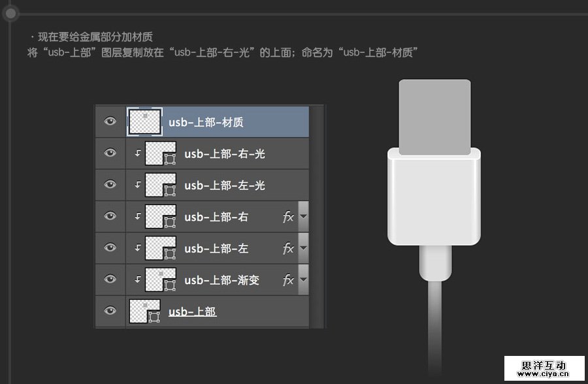Click the fx icon on usb-上部-左 layer
This screenshot has height=384, width=588.
[289, 248]
